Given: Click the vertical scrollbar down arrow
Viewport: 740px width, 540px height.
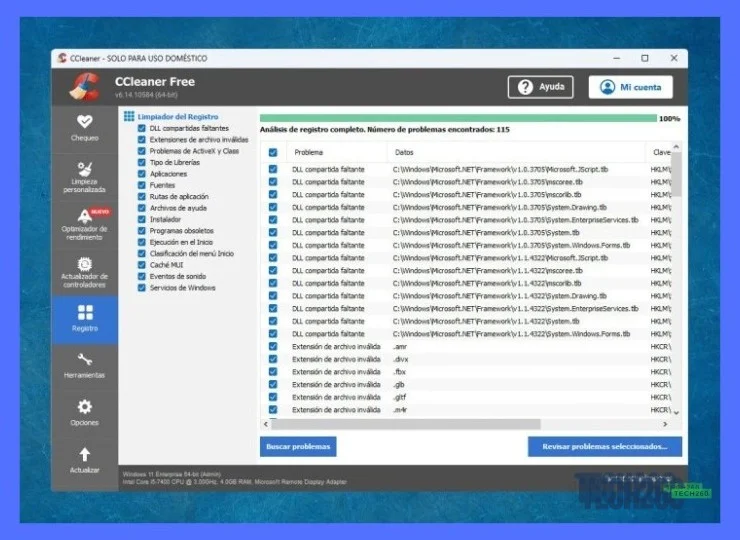Looking at the screenshot, I should click(676, 412).
